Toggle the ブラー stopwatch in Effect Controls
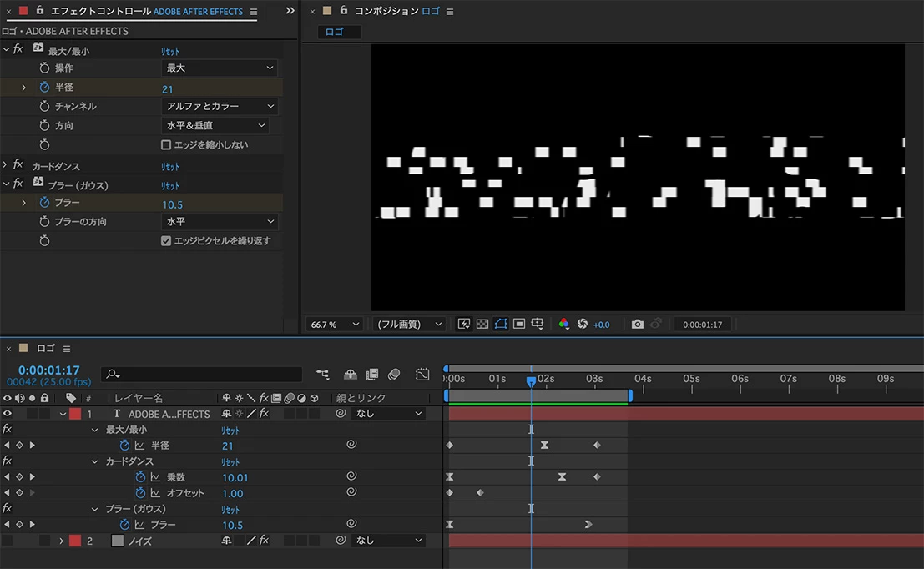Viewport: 924px width, 569px height. pos(44,203)
